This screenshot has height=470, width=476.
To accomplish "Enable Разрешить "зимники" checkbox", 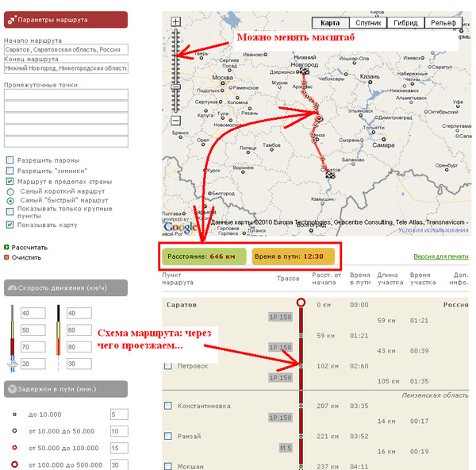I will pyautogui.click(x=10, y=171).
